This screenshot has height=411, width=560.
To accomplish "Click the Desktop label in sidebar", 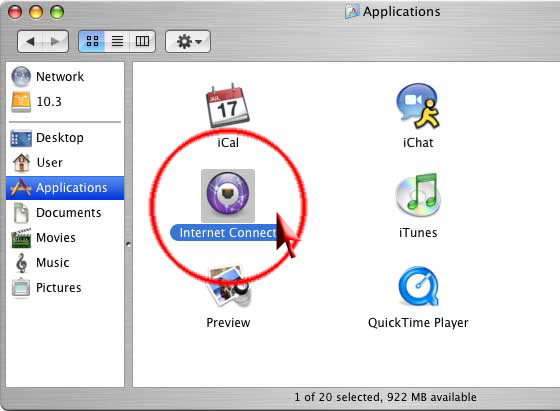I will pyautogui.click(x=60, y=138).
